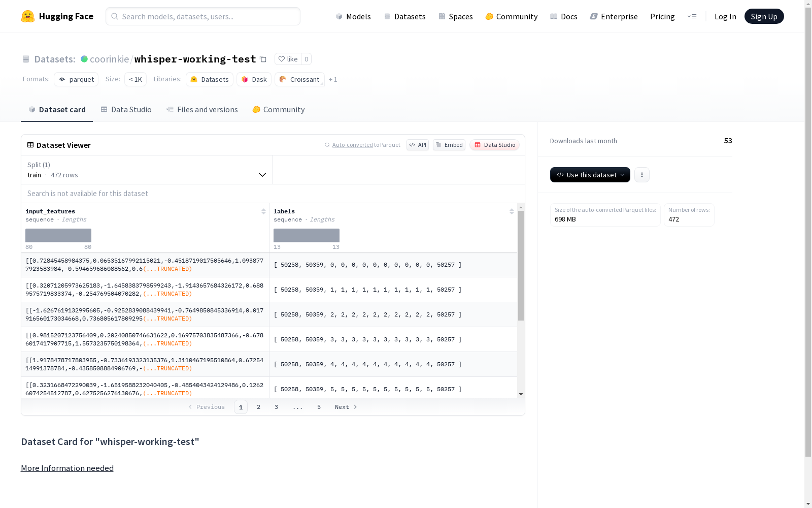The width and height of the screenshot is (812, 508).
Task: Click the Hugging Face logo icon
Action: (x=28, y=16)
